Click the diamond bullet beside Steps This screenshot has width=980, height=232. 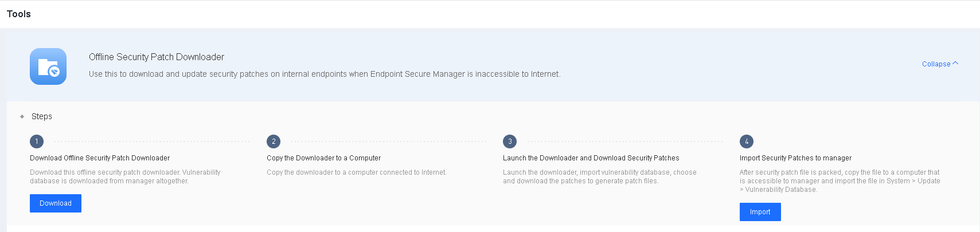point(22,116)
